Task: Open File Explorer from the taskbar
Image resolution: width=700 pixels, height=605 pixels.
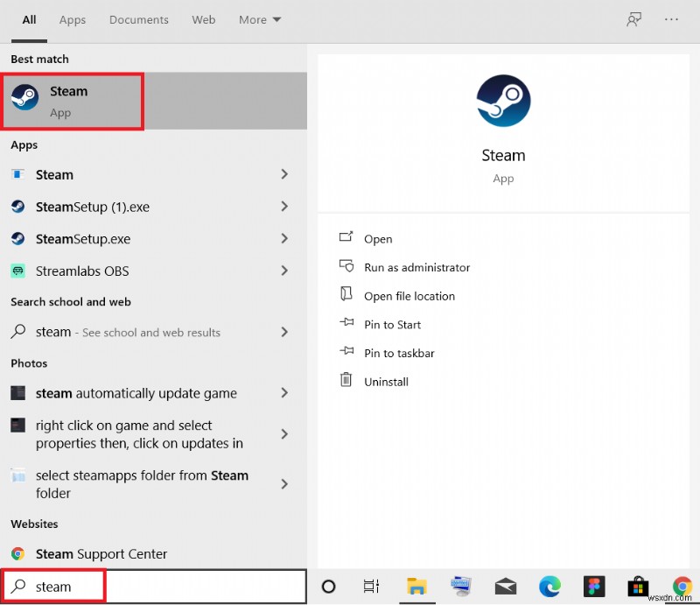Action: (416, 587)
